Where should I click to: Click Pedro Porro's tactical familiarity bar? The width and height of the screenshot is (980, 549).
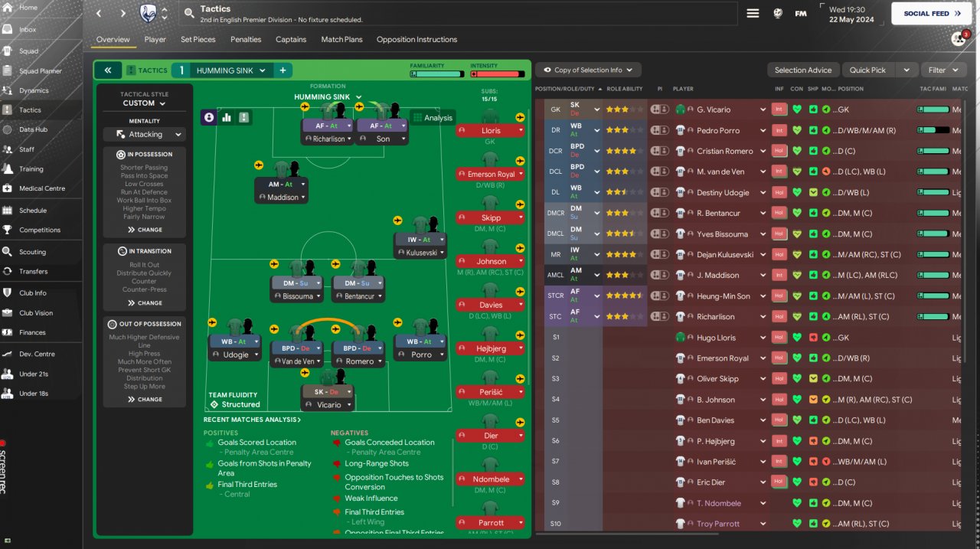coord(933,130)
